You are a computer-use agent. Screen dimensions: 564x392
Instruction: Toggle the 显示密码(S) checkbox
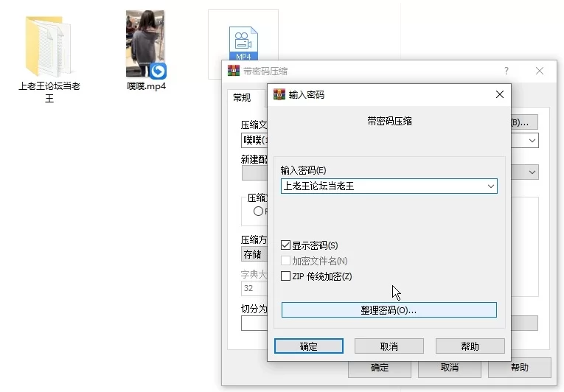(x=285, y=245)
